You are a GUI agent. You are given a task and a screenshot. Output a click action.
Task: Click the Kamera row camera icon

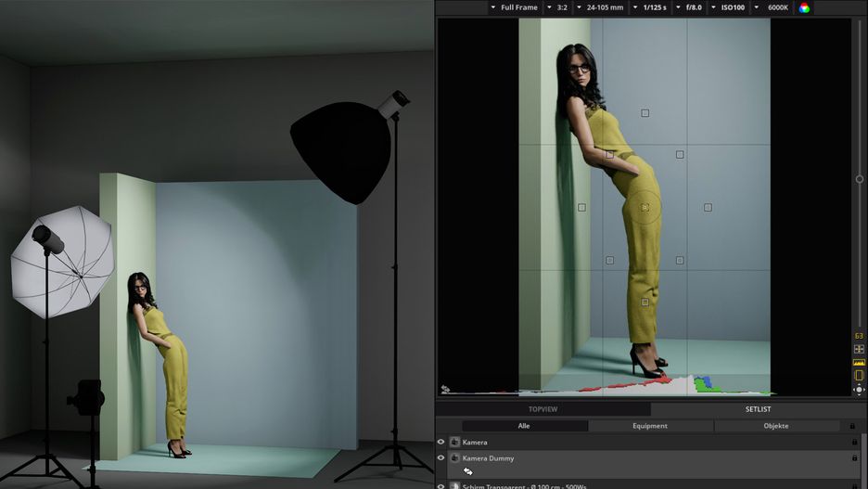[x=454, y=442]
